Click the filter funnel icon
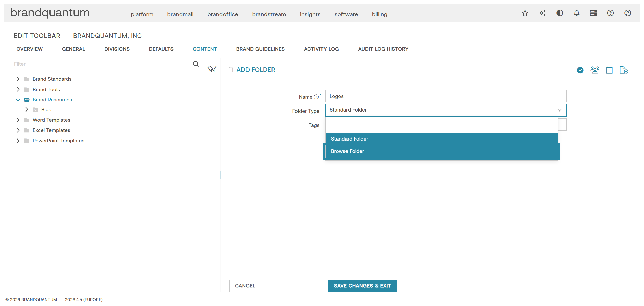This screenshot has height=306, width=644. pyautogui.click(x=212, y=69)
